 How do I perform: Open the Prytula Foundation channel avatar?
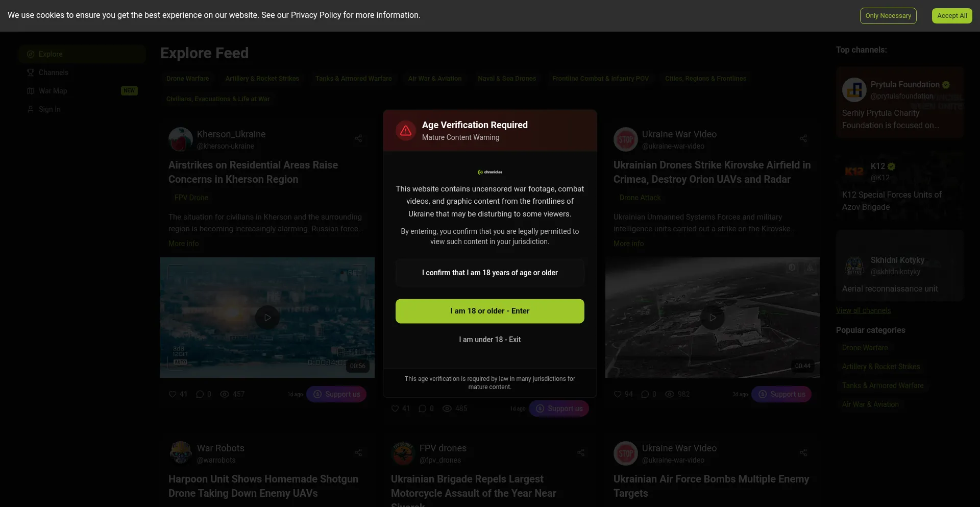pyautogui.click(x=854, y=90)
